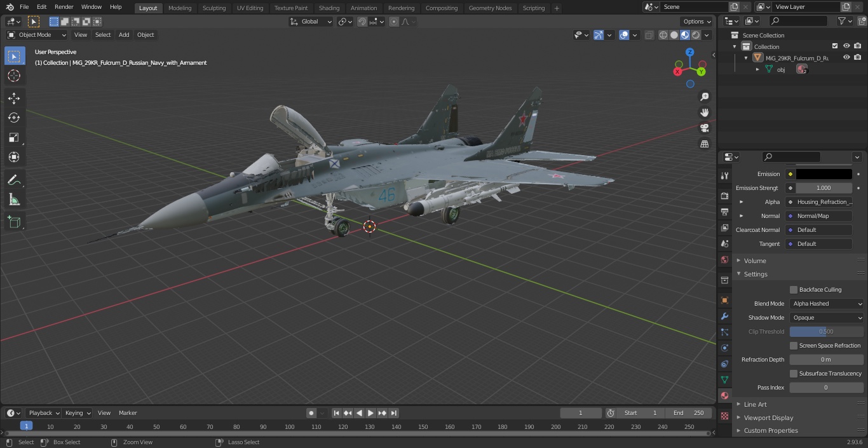Open the Material properties tab
The width and height of the screenshot is (868, 448).
[724, 395]
